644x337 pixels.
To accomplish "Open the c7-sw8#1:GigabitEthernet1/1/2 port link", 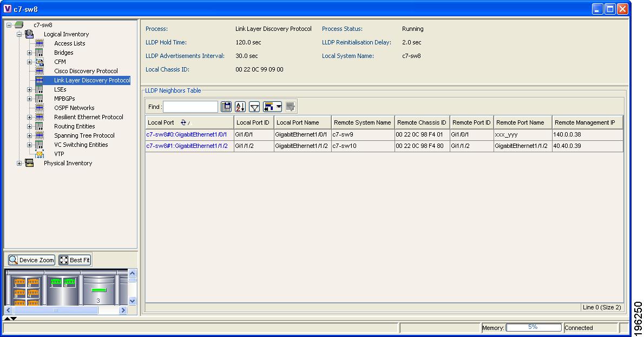I will [x=187, y=146].
